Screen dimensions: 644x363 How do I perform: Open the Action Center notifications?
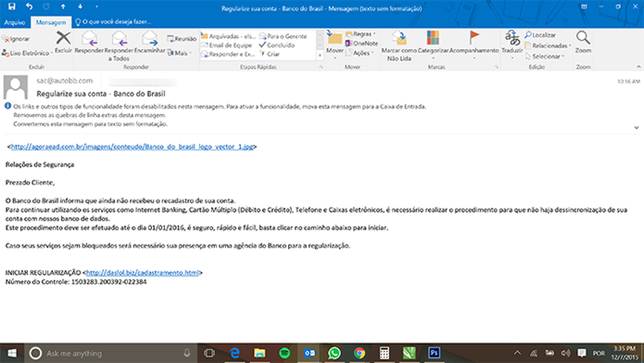pos(582,353)
